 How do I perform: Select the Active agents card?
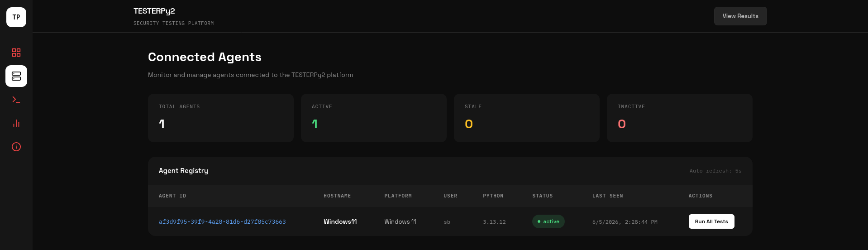pyautogui.click(x=374, y=118)
